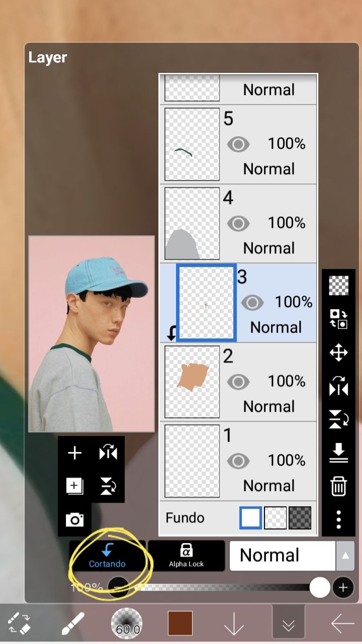Tap the camera import icon
This screenshot has height=644, width=362.
(x=74, y=520)
